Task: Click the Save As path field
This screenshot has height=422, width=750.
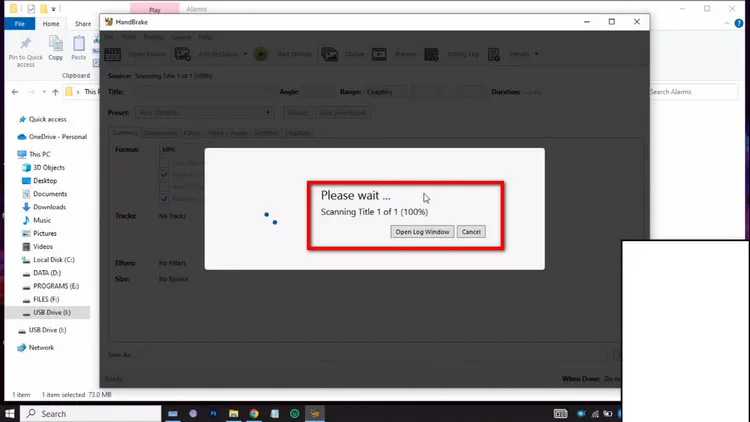Action: pyautogui.click(x=373, y=355)
